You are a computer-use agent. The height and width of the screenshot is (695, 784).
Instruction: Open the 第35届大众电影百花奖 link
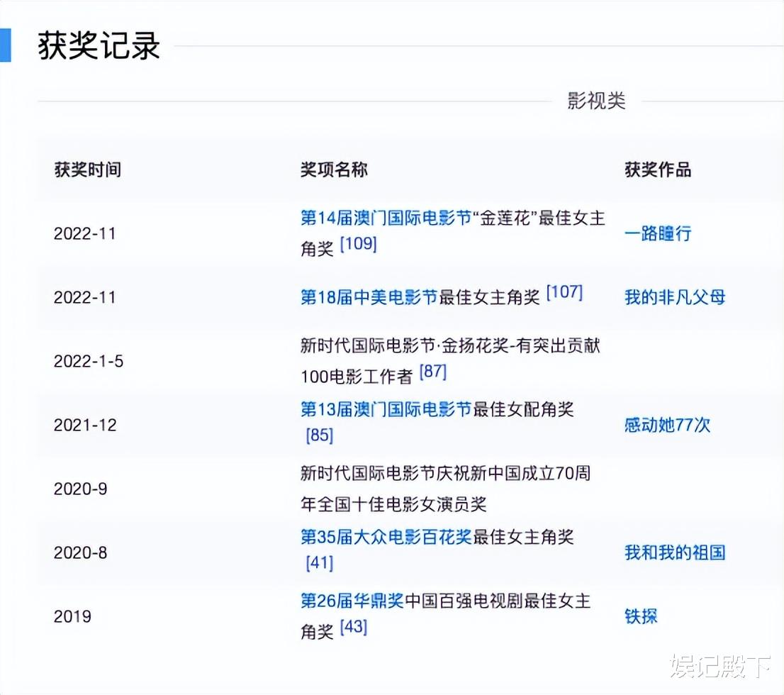[386, 537]
